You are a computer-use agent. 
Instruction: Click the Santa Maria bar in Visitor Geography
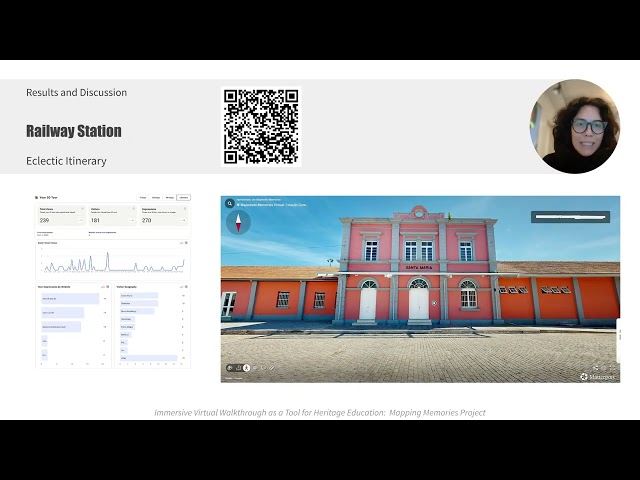[x=139, y=296]
